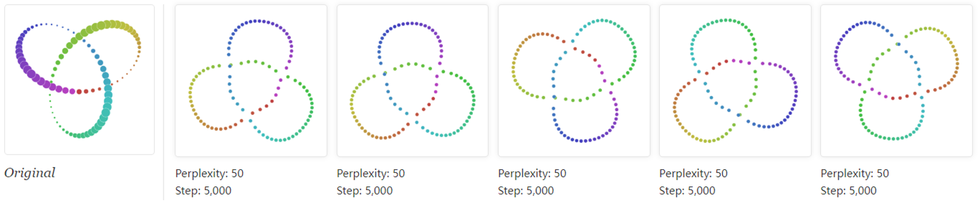This screenshot has width=980, height=203.
Task: Click Step: 5,000 label under last plot
Action: coord(848,191)
